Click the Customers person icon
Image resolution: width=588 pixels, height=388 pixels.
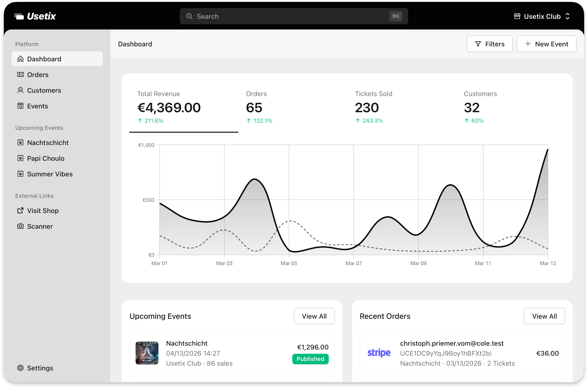tap(20, 90)
